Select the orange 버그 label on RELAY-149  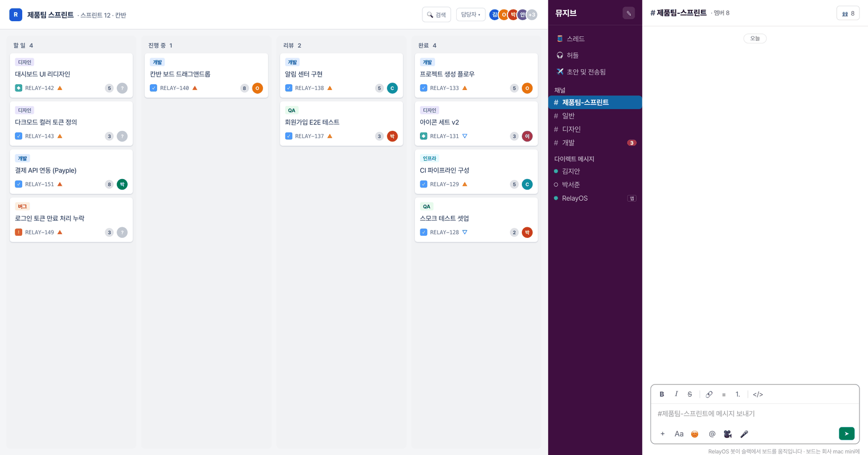tap(22, 207)
